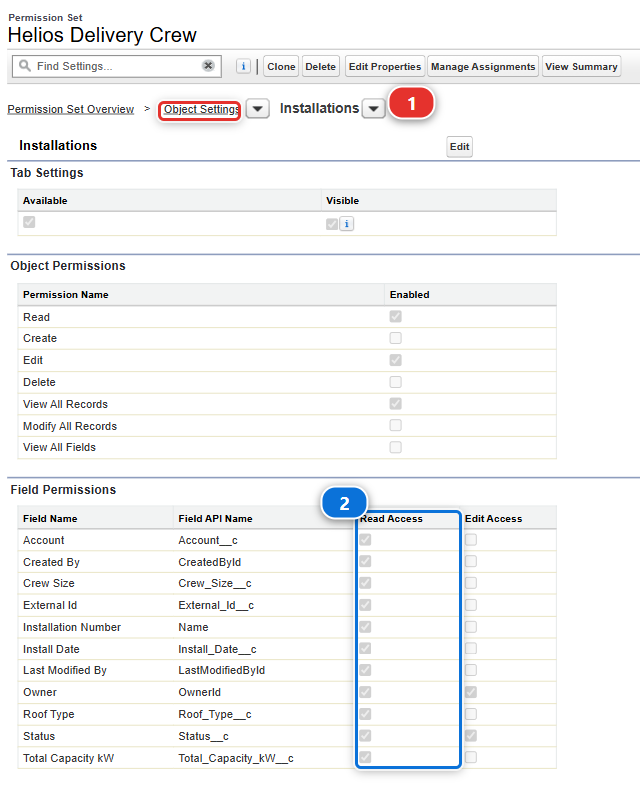
Task: Toggle Read Access for Install Date field
Action: [x=365, y=648]
